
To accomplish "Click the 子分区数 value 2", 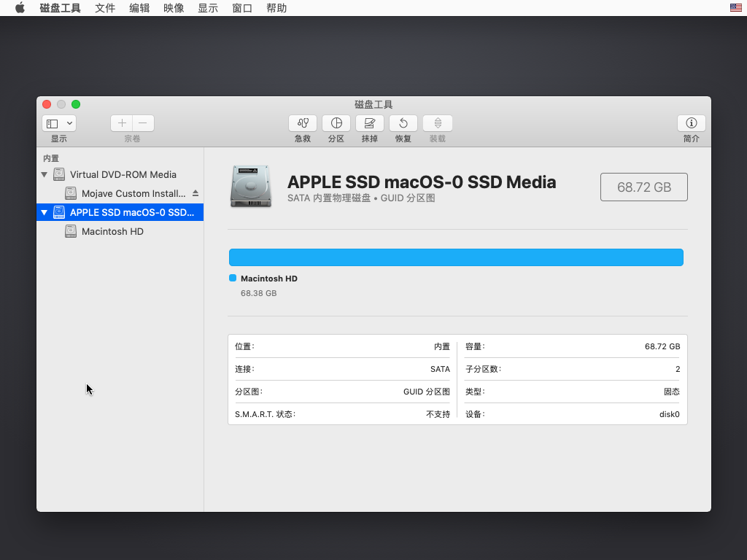I will pyautogui.click(x=678, y=369).
